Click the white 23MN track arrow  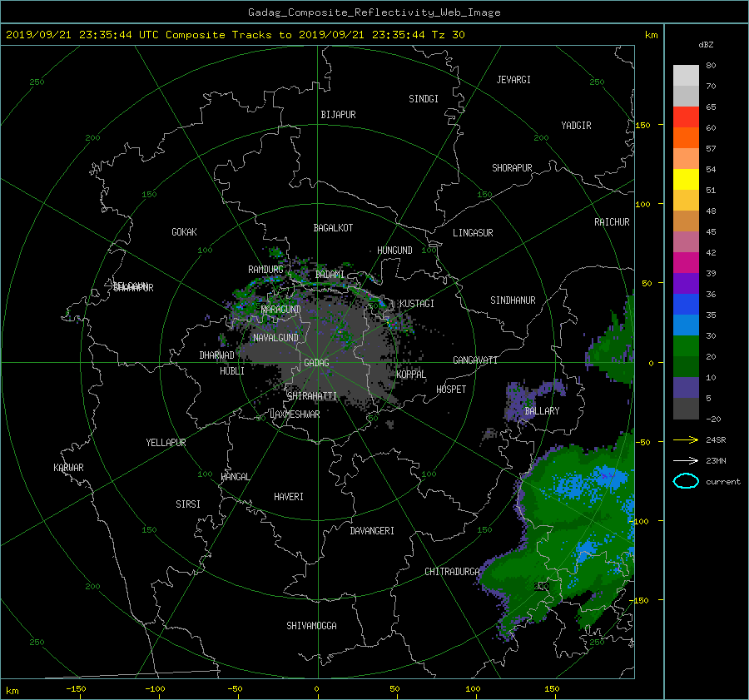tap(686, 460)
